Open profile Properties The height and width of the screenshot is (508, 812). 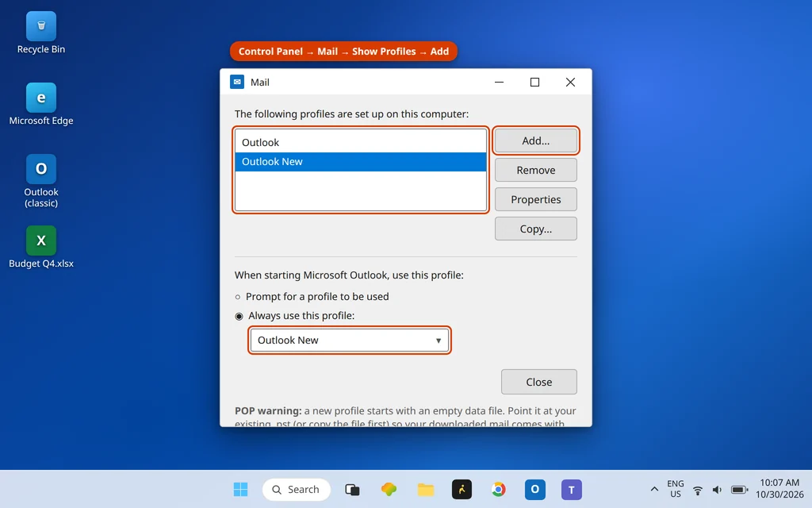pyautogui.click(x=535, y=199)
